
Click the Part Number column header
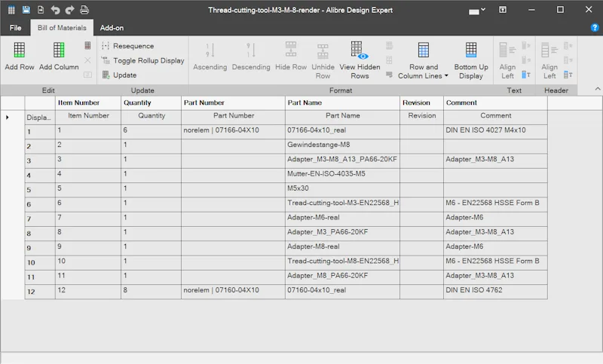click(x=234, y=102)
